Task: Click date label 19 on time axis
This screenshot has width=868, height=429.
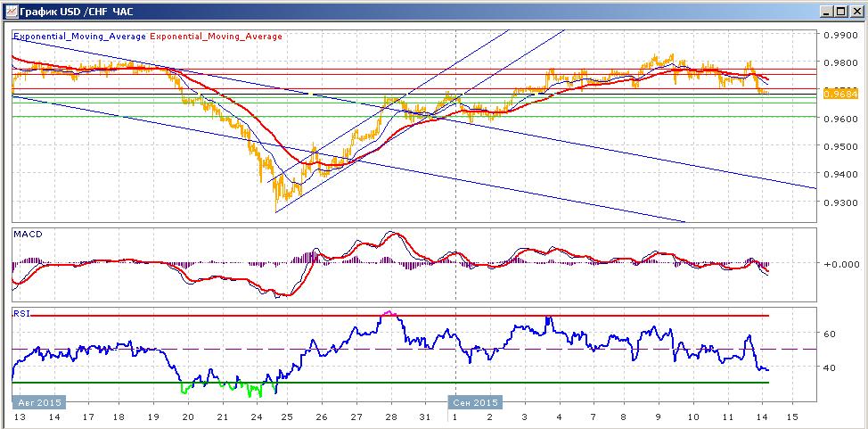Action: click(x=153, y=417)
